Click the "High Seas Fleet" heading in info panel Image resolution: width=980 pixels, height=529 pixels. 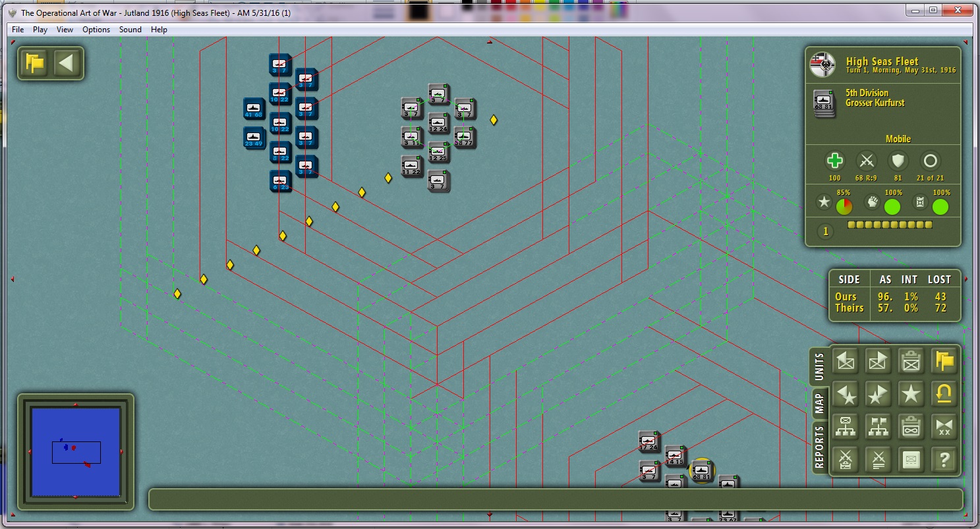[x=882, y=61]
